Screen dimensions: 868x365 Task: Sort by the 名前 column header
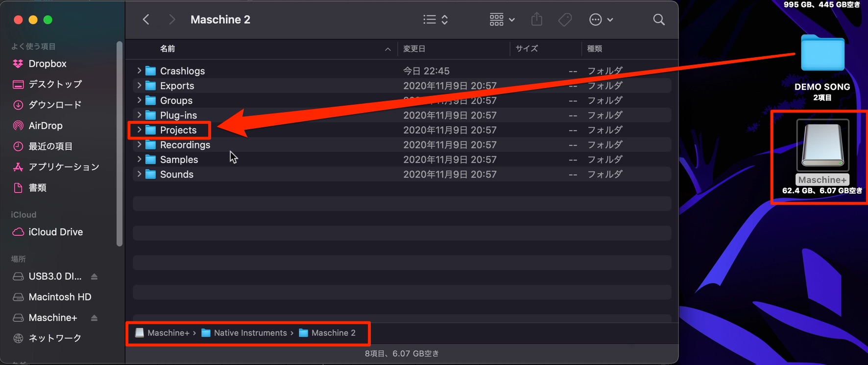(x=168, y=48)
